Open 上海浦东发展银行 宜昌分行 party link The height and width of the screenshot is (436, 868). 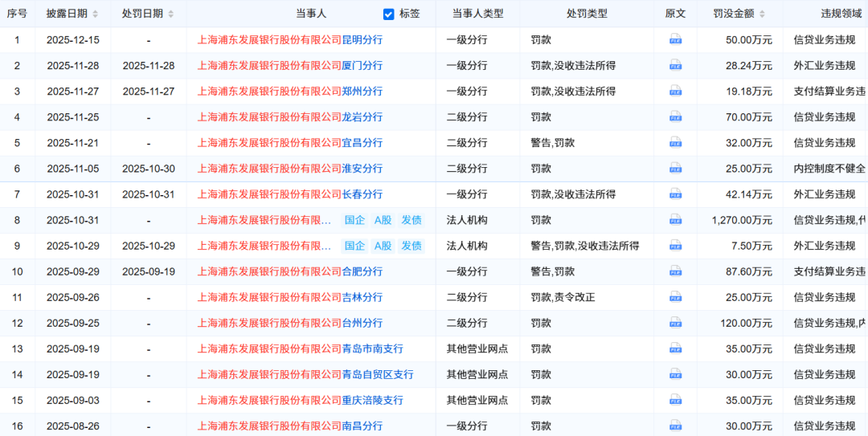[290, 143]
